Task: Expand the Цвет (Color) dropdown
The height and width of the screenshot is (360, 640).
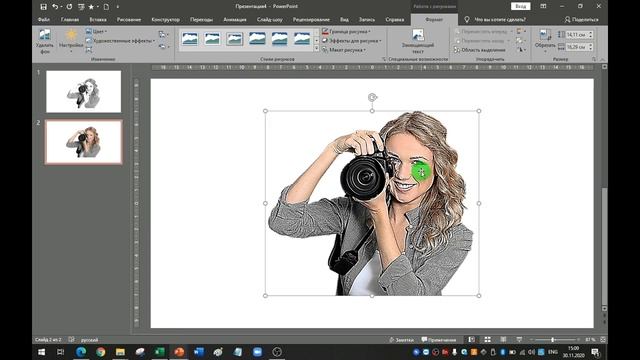Action: click(97, 31)
